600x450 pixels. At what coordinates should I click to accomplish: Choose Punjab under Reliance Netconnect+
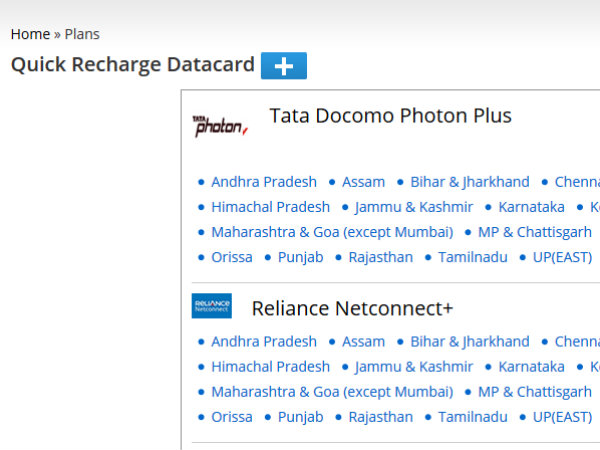(300, 417)
